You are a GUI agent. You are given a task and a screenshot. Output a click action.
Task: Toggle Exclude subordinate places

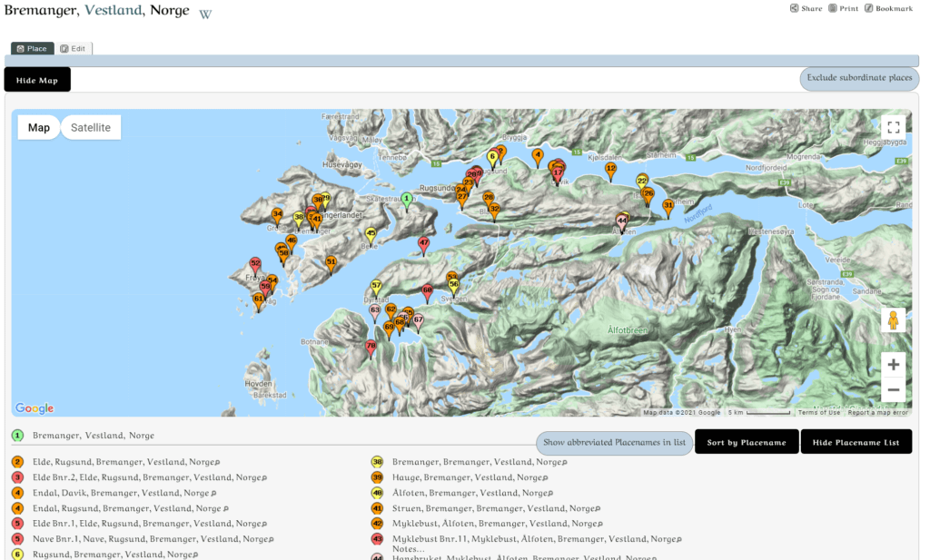tap(859, 78)
